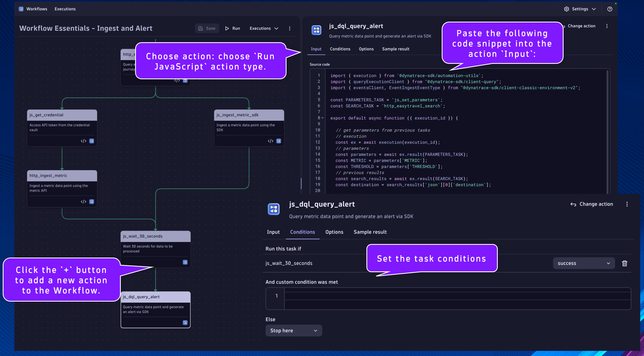The height and width of the screenshot is (356, 644).
Task: Switch to Input tab in lower panel
Action: coord(273,232)
